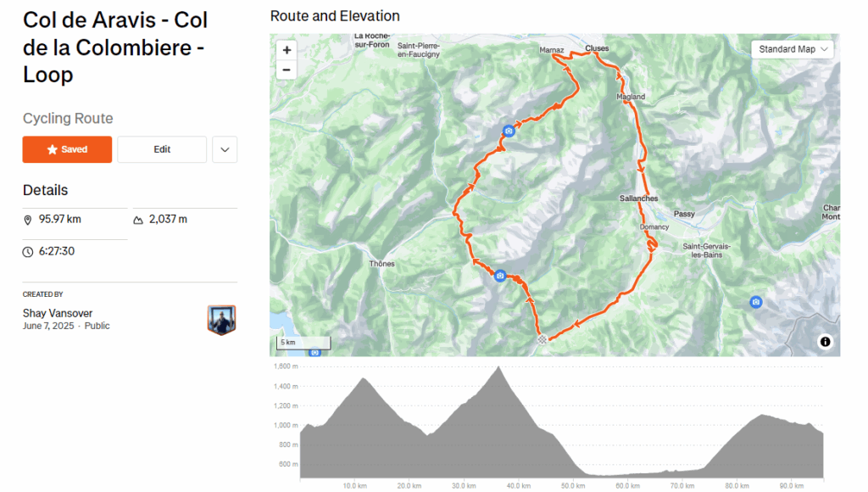
Task: Click the checkered finish flag marker
Action: tap(542, 340)
